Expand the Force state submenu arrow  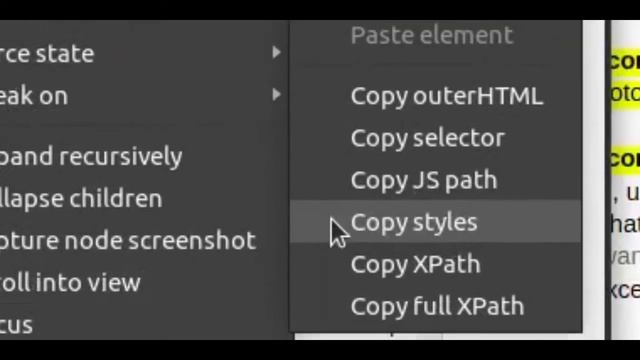pos(276,53)
